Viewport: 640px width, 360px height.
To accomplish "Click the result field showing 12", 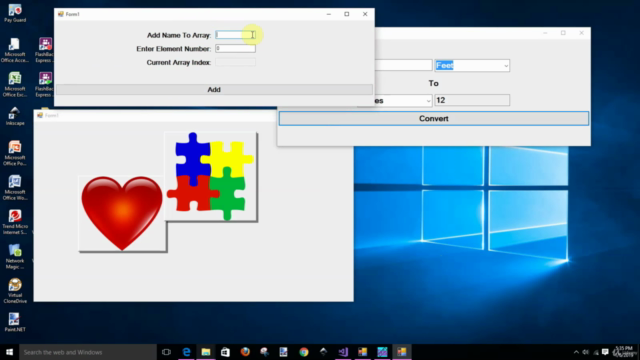I will coord(472,100).
